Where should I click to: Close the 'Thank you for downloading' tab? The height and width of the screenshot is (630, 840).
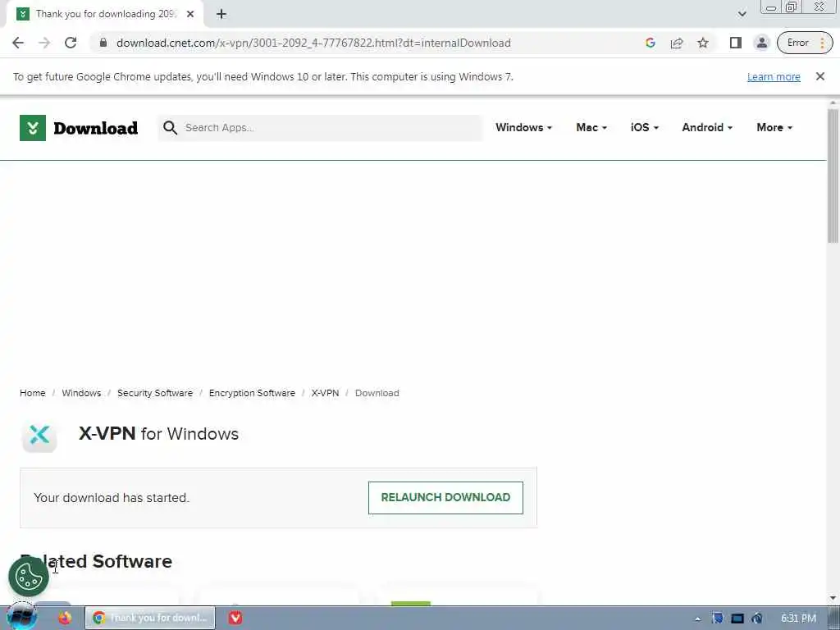(x=190, y=15)
